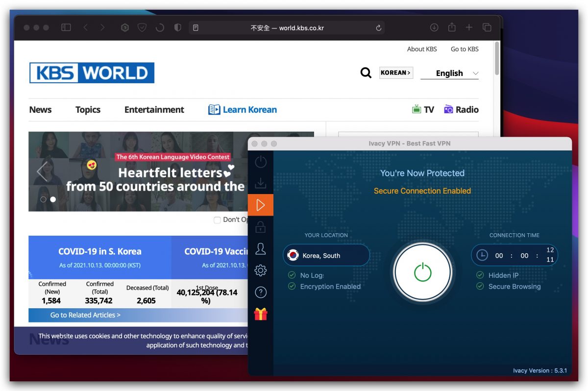Click the You're Now Protected text

click(422, 173)
